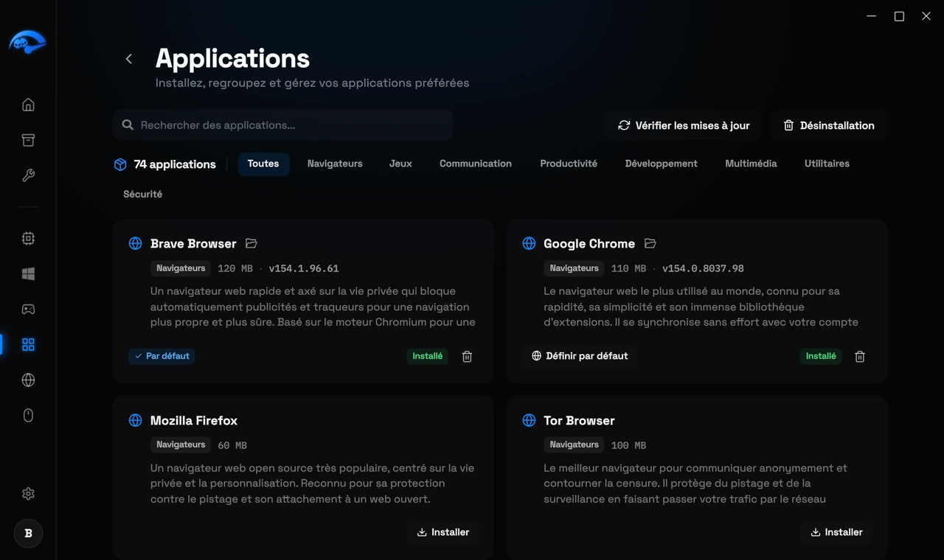
Task: Switch to the Développement category tab
Action: 661,164
